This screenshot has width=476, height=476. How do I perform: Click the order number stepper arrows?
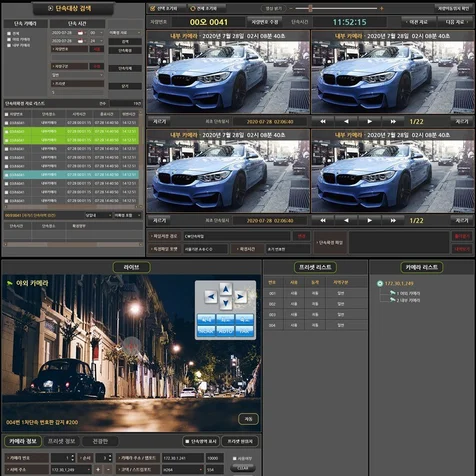point(110,458)
